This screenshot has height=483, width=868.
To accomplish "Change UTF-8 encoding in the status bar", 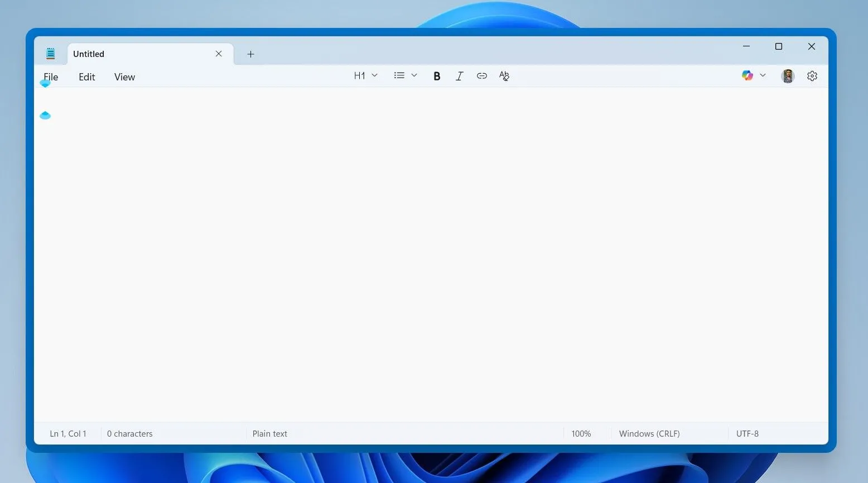I will point(748,433).
